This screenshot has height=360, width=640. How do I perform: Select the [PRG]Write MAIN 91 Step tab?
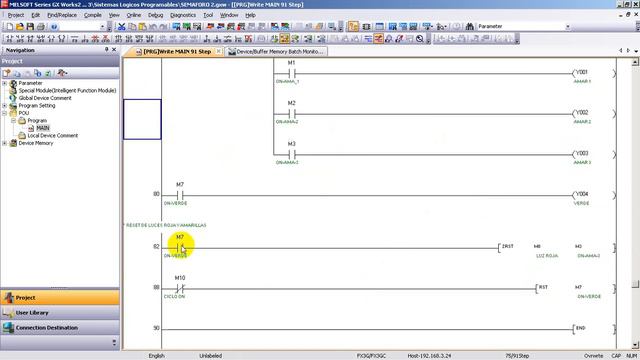pyautogui.click(x=176, y=51)
